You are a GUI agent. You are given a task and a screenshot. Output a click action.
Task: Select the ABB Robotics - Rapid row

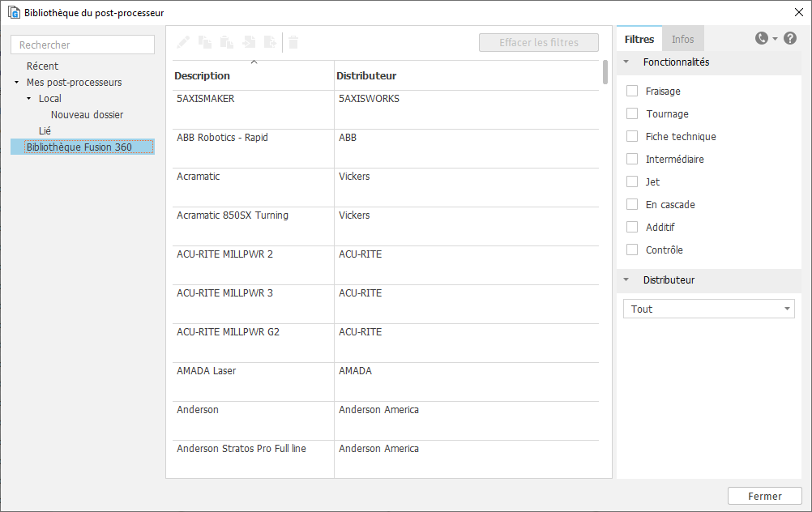point(385,148)
